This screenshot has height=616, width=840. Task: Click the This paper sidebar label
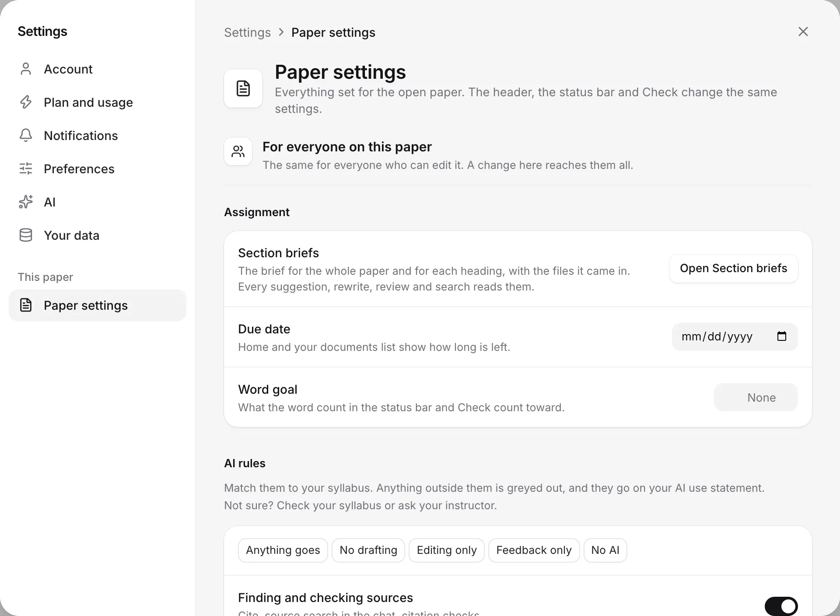click(45, 277)
